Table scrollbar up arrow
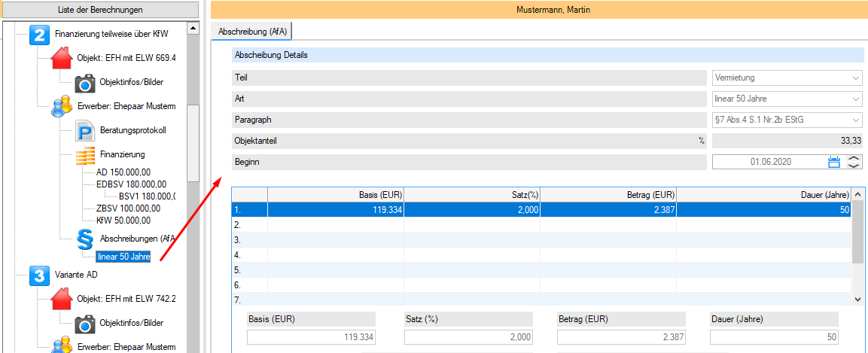The width and height of the screenshot is (868, 353). (857, 194)
